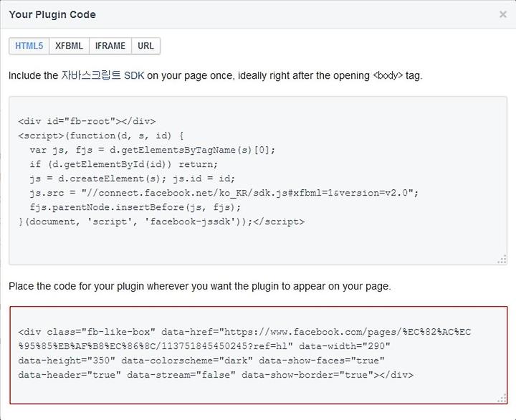Click the 'if (d.getElementById(id)) return;' line

click(124, 164)
